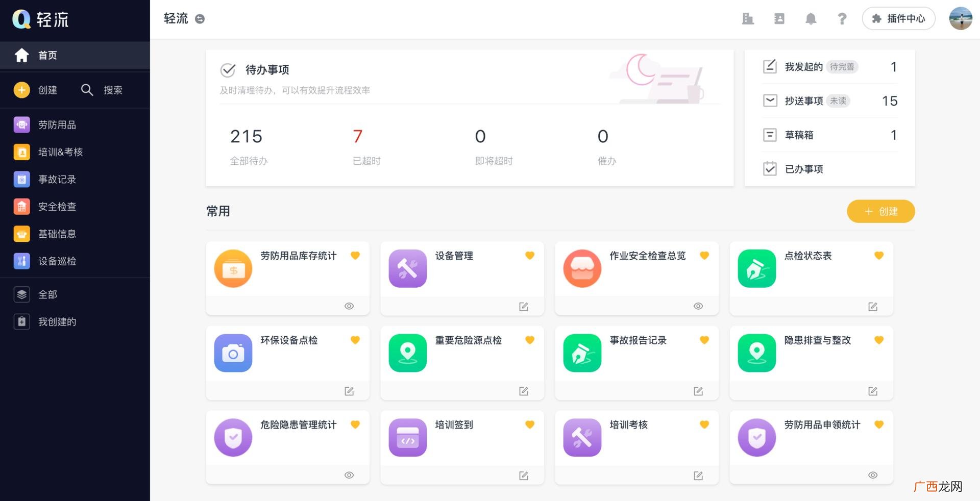The height and width of the screenshot is (501, 980).
Task: Click the eye icon on 劳防用品库存统计 card
Action: pos(349,306)
